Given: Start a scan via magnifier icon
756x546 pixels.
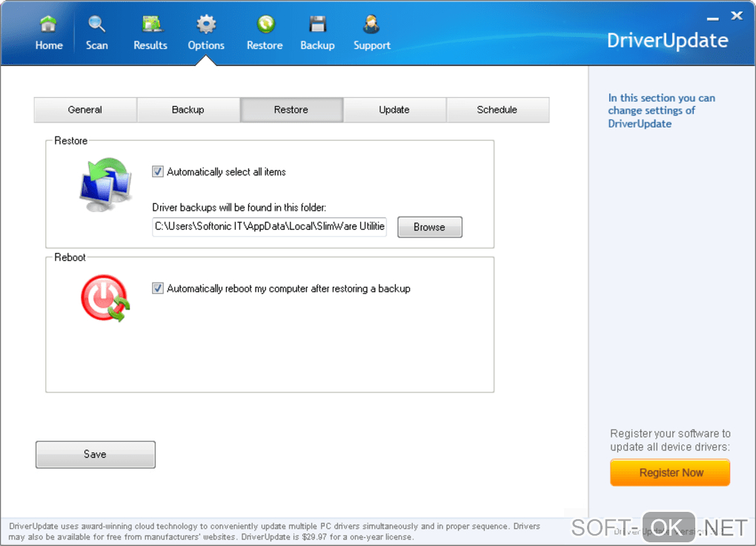Looking at the screenshot, I should pos(96,23).
